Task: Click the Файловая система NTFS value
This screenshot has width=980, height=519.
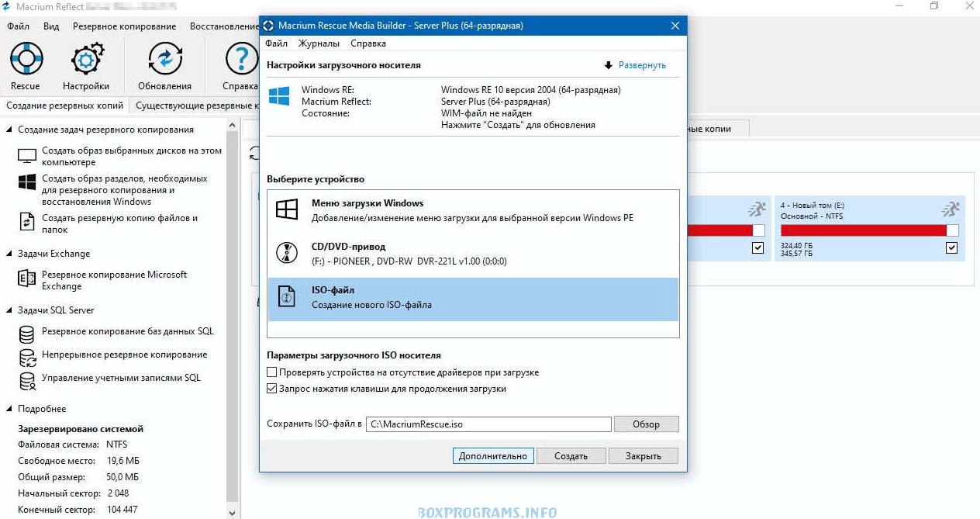Action: tap(117, 445)
